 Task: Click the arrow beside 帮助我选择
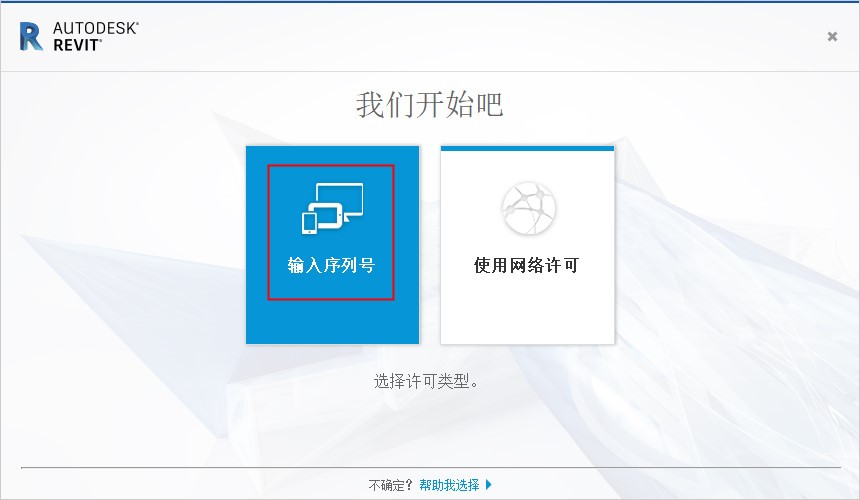point(488,485)
